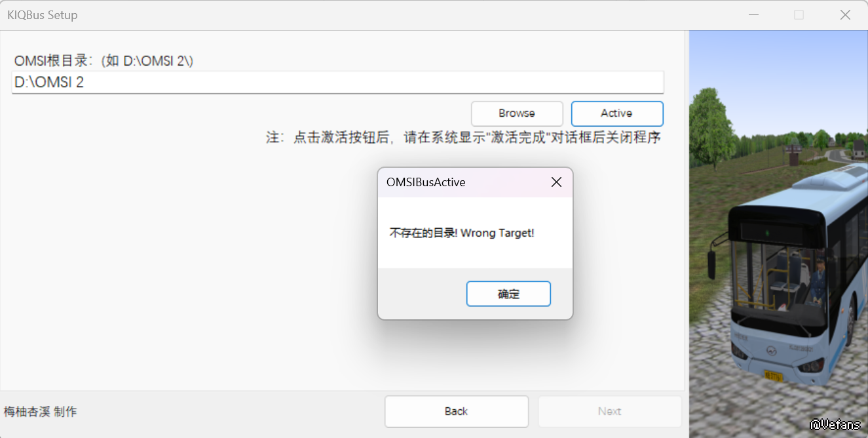Click the Browse button
Screen dimensions: 868x438
pos(517,113)
